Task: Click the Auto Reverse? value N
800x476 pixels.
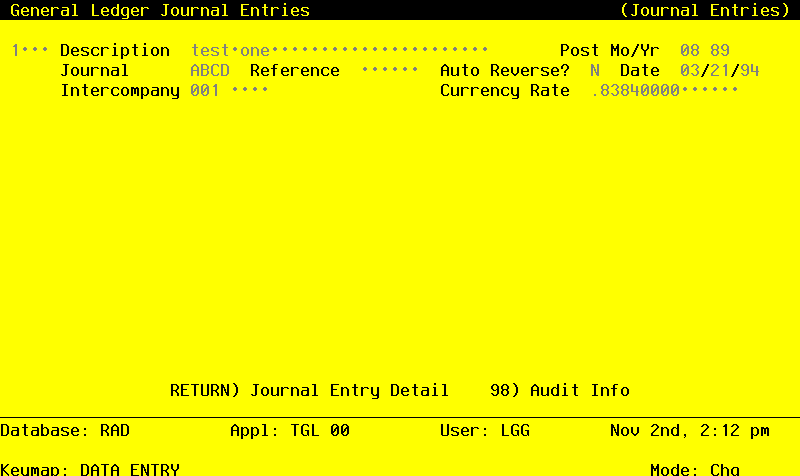Action: coord(594,70)
